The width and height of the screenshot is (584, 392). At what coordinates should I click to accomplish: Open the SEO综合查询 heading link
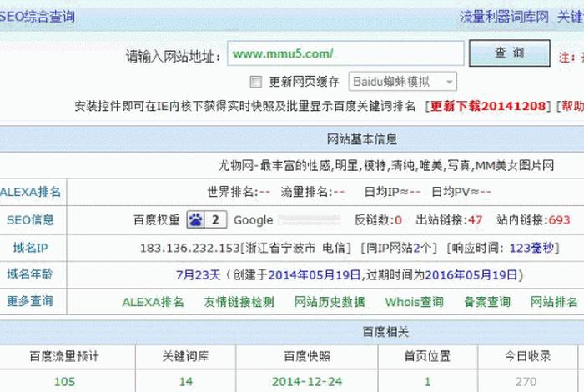38,17
